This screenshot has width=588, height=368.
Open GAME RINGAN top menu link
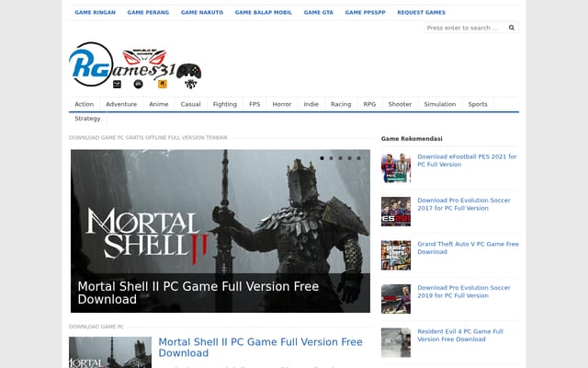(96, 12)
